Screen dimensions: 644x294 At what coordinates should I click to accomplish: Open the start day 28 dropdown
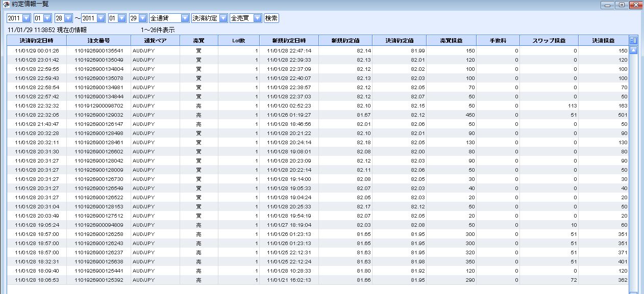69,18
